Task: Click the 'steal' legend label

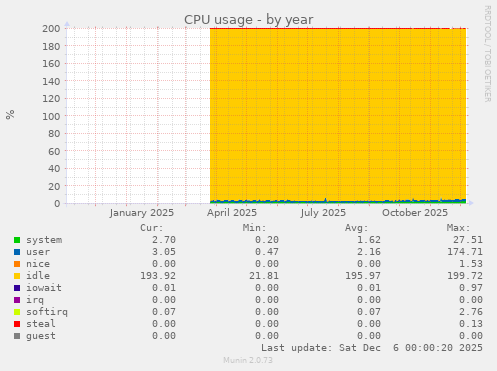Action: pyautogui.click(x=41, y=324)
